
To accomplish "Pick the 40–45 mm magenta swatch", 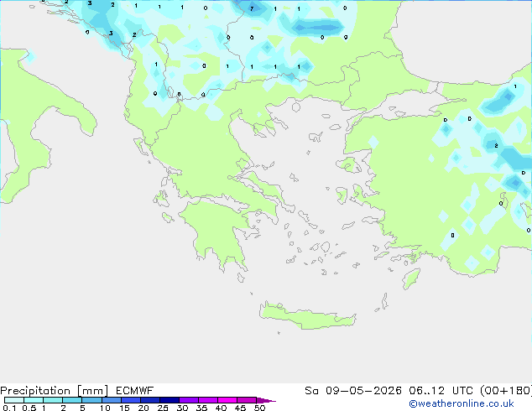I will (227, 400).
